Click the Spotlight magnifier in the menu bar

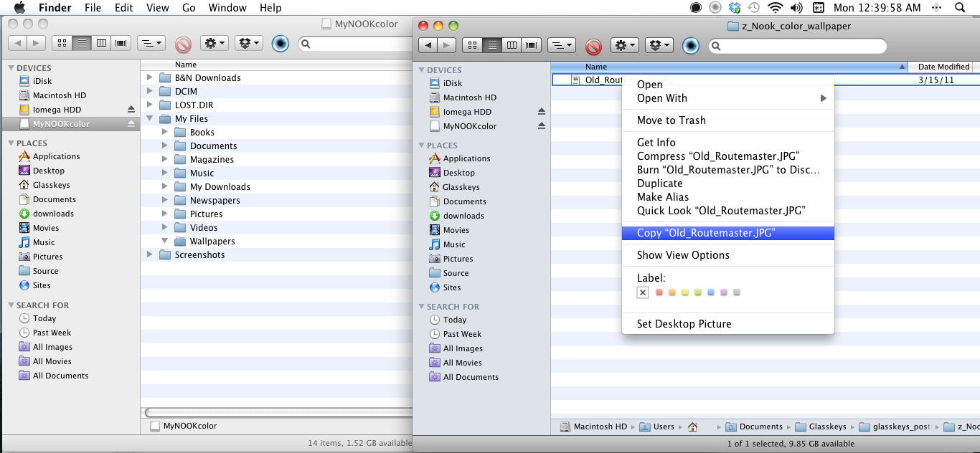coord(960,8)
